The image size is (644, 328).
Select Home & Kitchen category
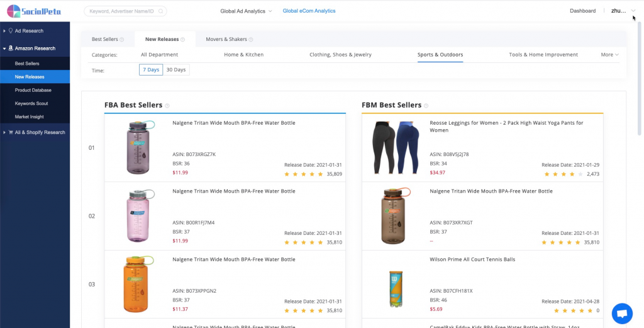coord(244,55)
